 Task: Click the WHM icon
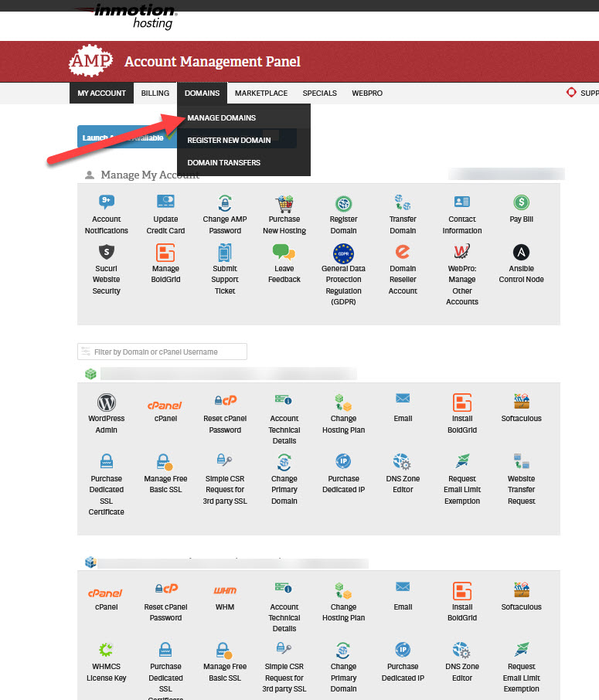(225, 590)
